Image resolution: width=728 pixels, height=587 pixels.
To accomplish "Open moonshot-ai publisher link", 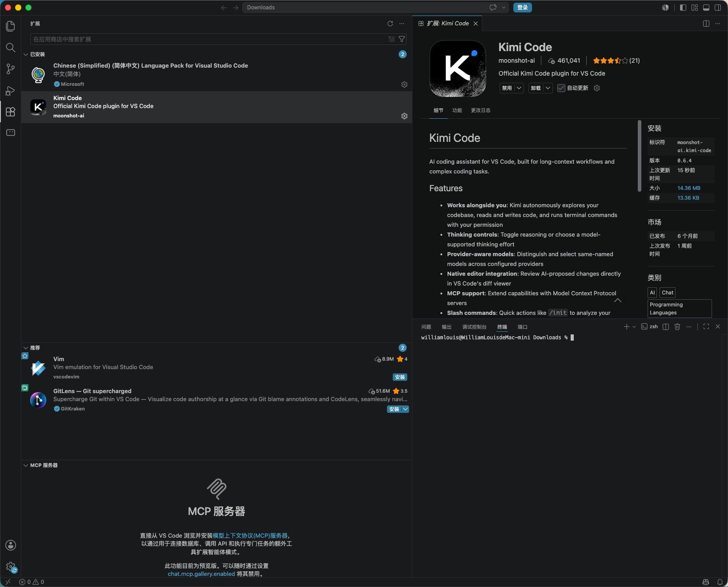I will click(x=516, y=60).
